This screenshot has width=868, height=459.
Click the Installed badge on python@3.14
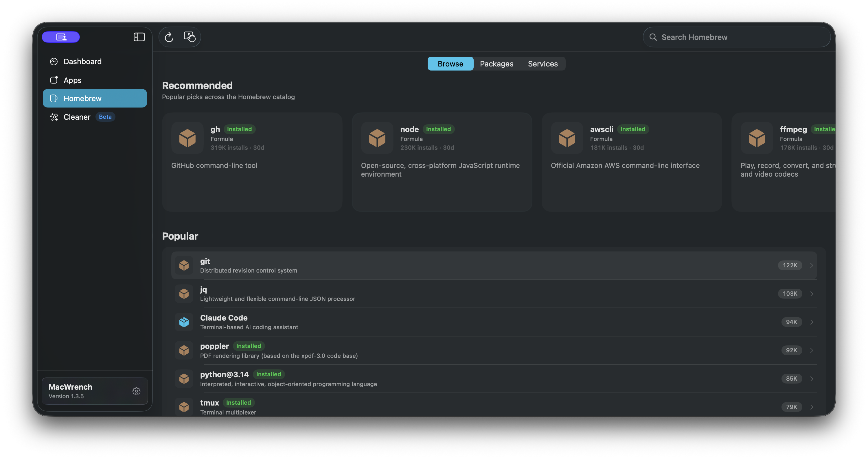point(268,374)
